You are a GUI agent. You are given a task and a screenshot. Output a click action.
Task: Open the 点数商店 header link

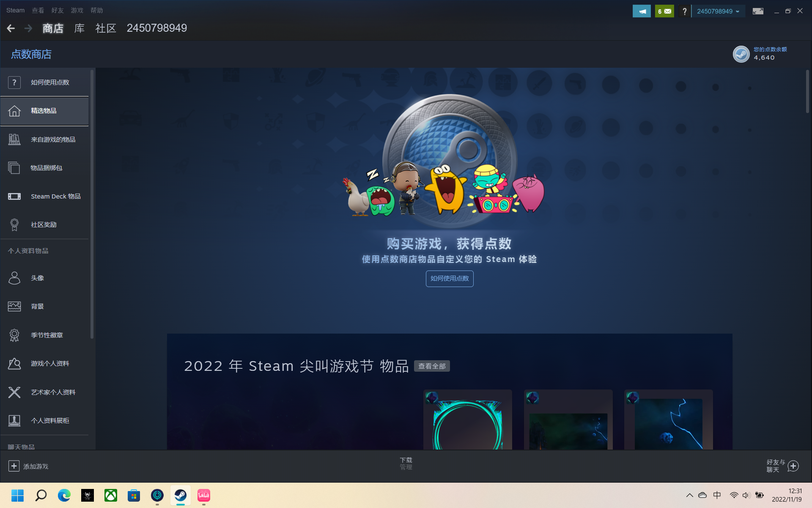pos(31,54)
